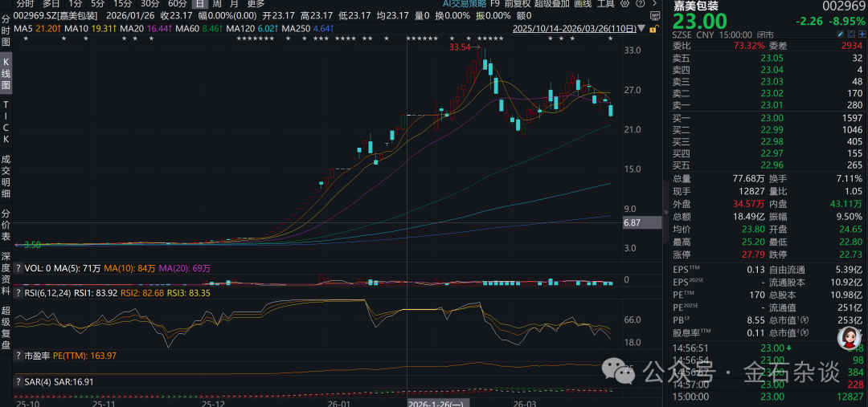This screenshot has width=868, height=407.
Task: Toggle the 超级叠加 overlay option
Action: (551, 3)
